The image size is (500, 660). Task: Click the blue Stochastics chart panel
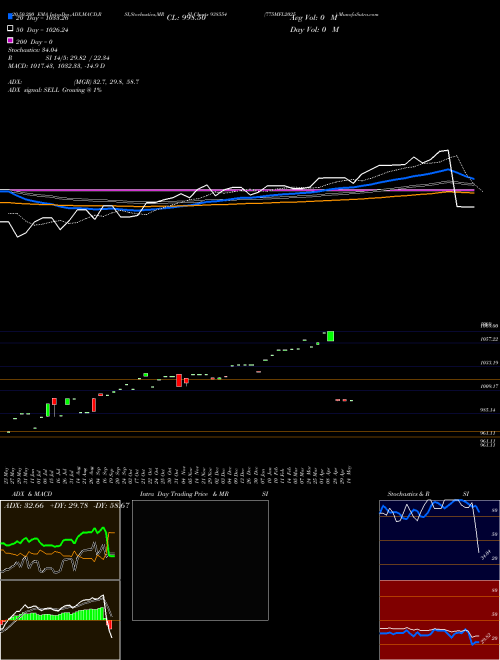click(439, 540)
